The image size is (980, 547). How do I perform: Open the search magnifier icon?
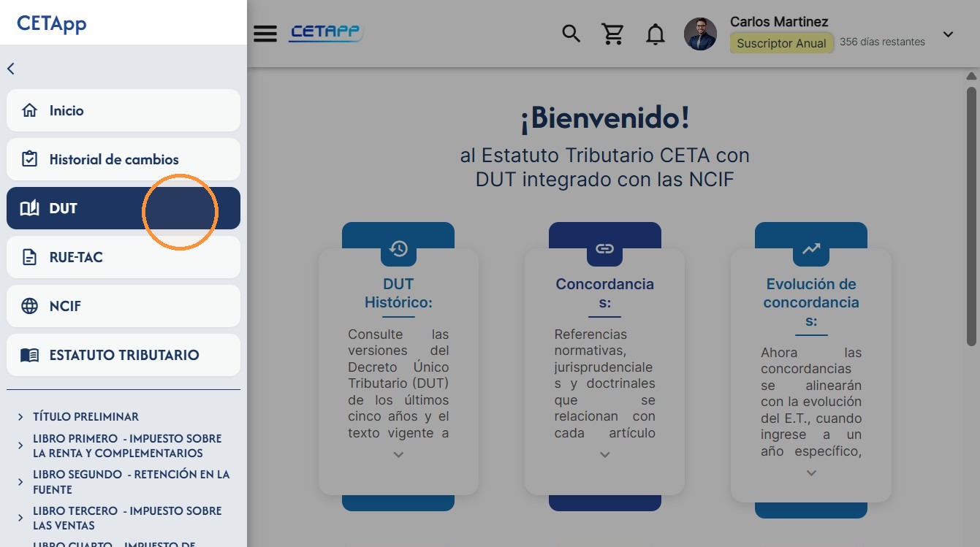point(571,34)
